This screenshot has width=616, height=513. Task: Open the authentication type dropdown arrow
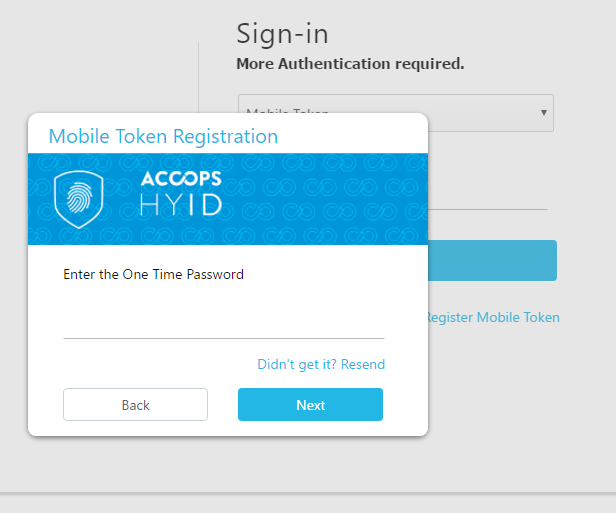(544, 113)
